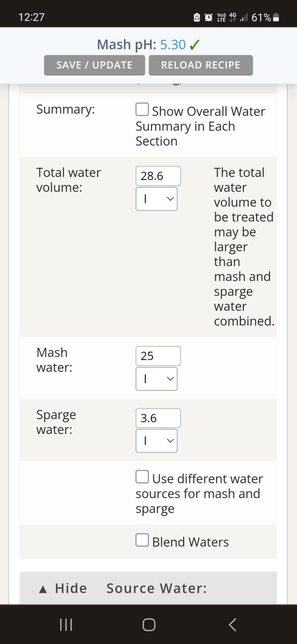Tap the Android recent apps icon

coord(66,625)
